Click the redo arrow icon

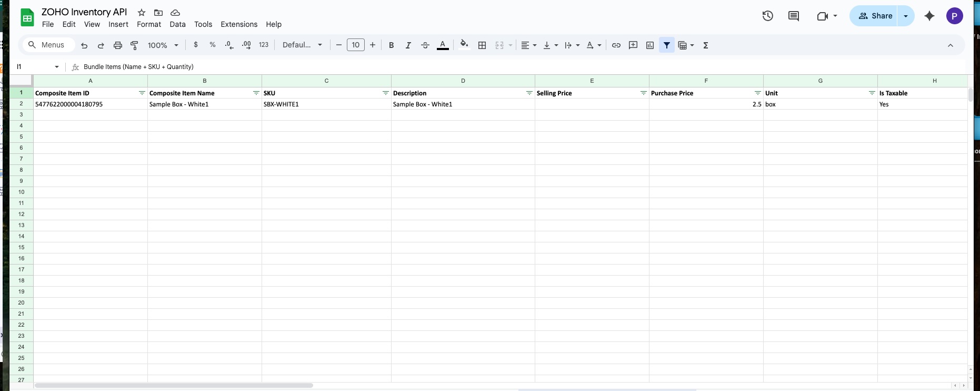(x=101, y=45)
